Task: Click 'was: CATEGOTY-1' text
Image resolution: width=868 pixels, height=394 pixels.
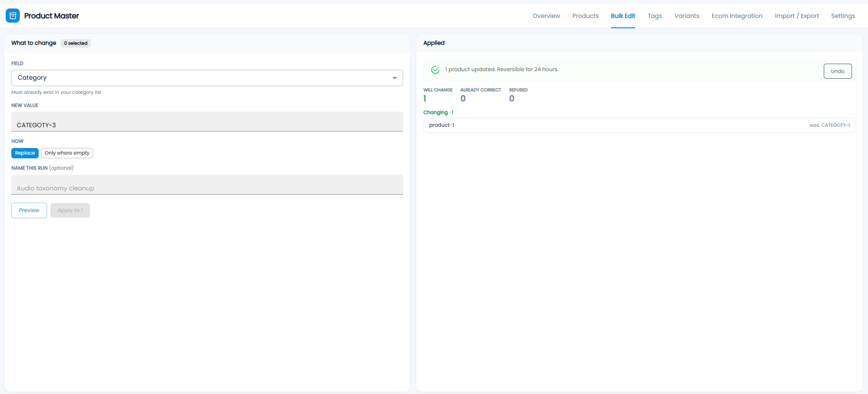Action: tap(829, 125)
